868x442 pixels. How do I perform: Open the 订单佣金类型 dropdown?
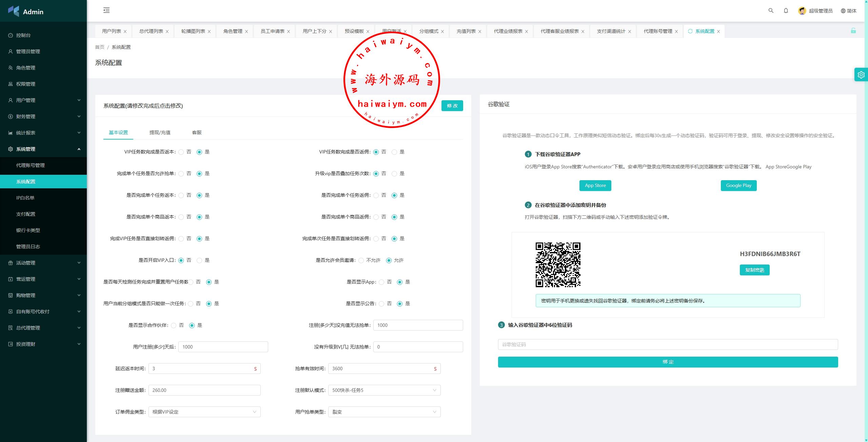coord(204,412)
